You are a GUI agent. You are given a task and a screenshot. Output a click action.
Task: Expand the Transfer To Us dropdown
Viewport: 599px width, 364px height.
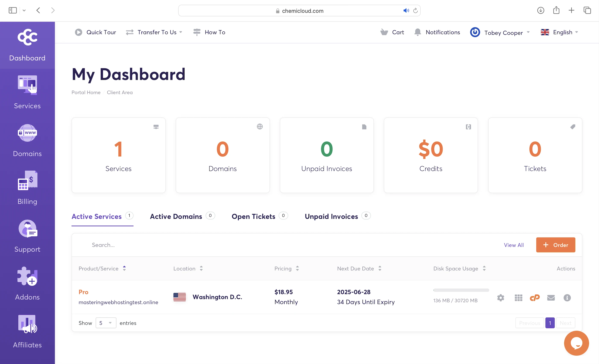coord(154,32)
